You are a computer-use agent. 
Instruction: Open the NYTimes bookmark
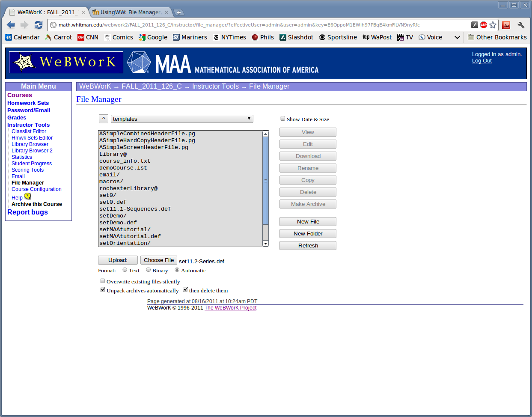pyautogui.click(x=229, y=37)
